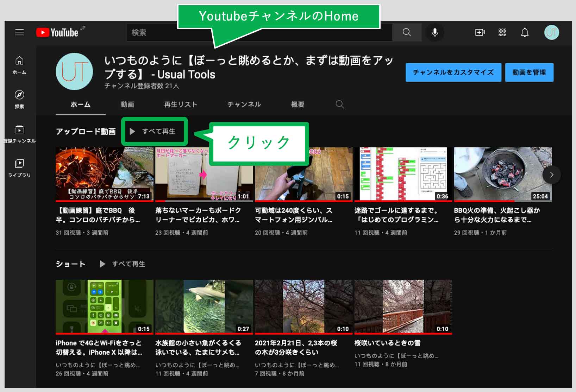576x392 pixels.
Task: Open Explore (探索) in sidebar
Action: click(19, 99)
